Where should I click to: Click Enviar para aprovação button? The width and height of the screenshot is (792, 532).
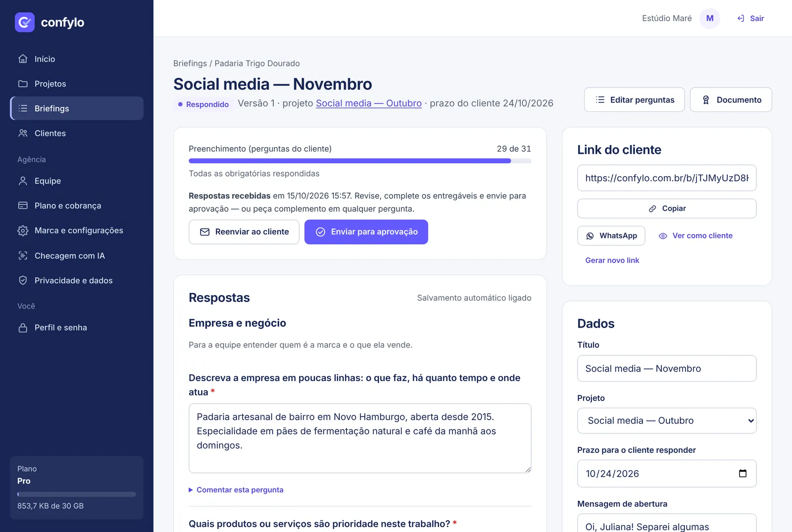click(x=366, y=232)
